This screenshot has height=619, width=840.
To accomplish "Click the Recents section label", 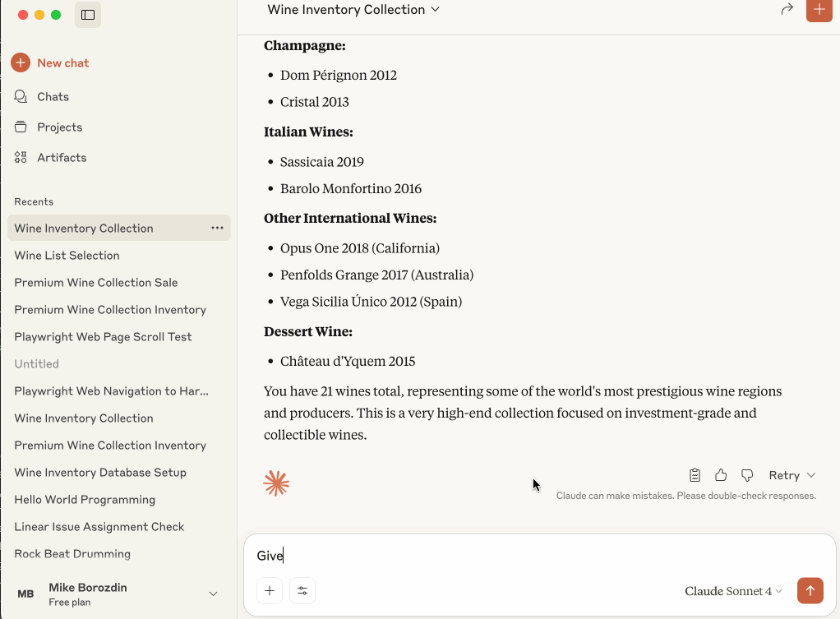I will tap(34, 201).
